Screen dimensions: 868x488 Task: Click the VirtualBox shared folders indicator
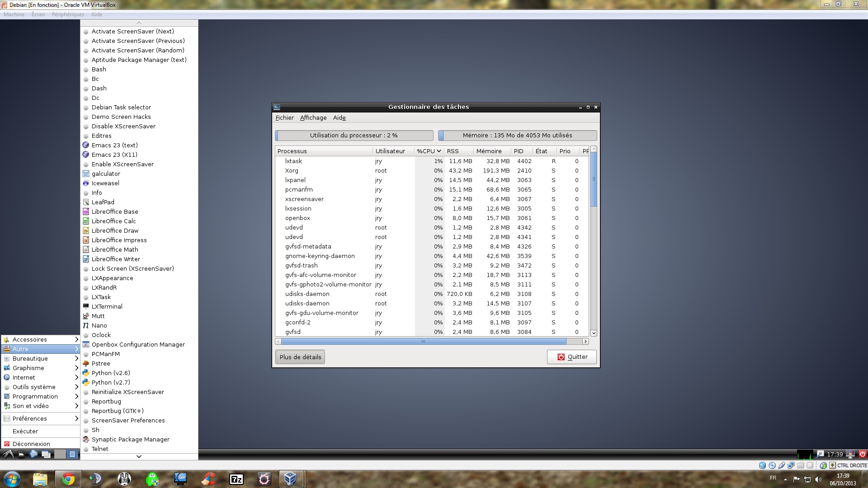[800, 465]
